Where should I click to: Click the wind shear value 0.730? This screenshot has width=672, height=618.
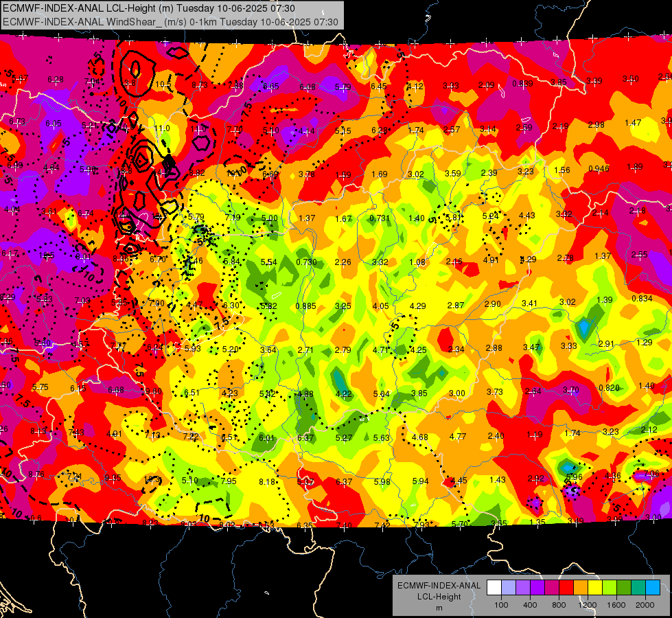point(306,262)
